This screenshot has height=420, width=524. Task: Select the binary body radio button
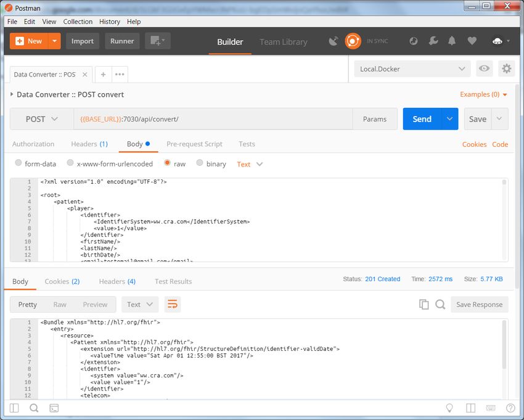[x=200, y=163]
